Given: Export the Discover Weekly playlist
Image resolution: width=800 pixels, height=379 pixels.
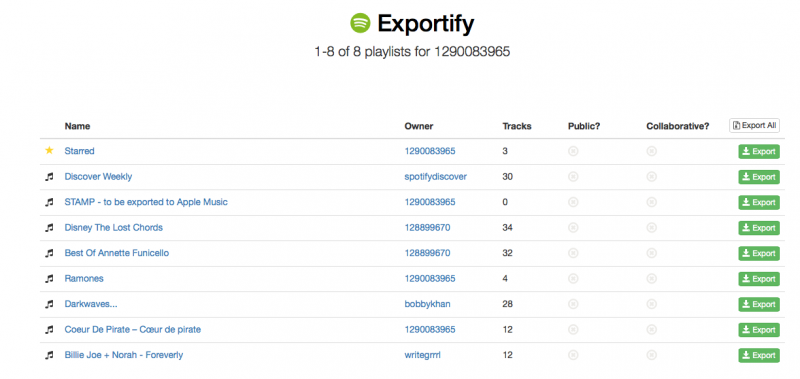Looking at the screenshot, I should (x=759, y=177).
